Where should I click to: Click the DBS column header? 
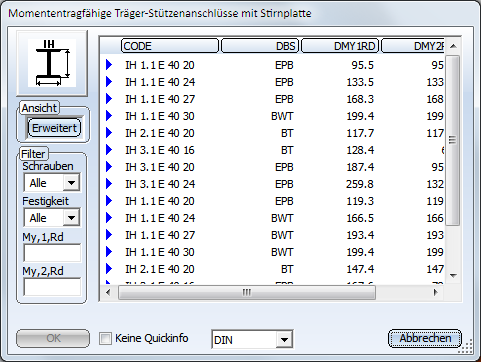click(260, 46)
